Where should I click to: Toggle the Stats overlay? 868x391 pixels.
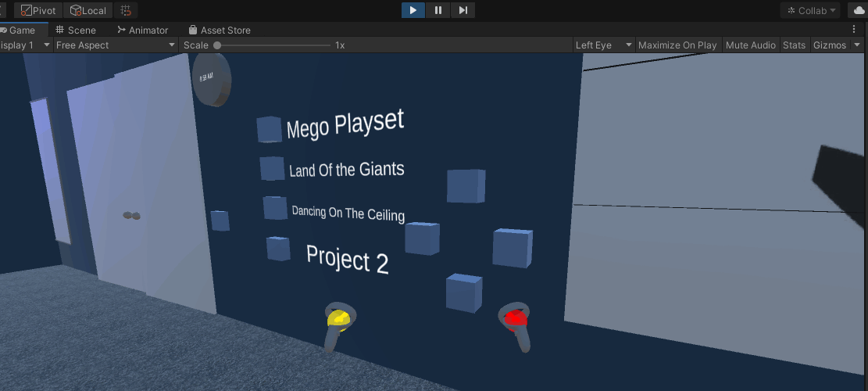[x=794, y=45]
